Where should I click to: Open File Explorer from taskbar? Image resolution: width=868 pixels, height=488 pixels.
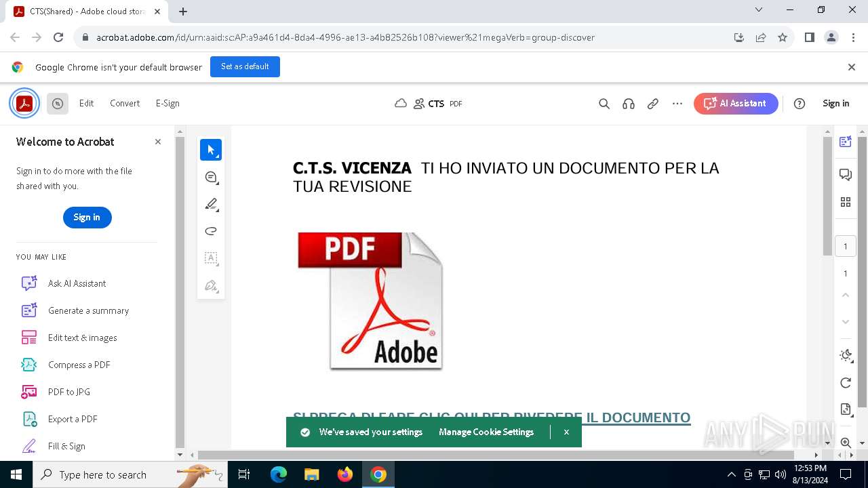(x=312, y=474)
